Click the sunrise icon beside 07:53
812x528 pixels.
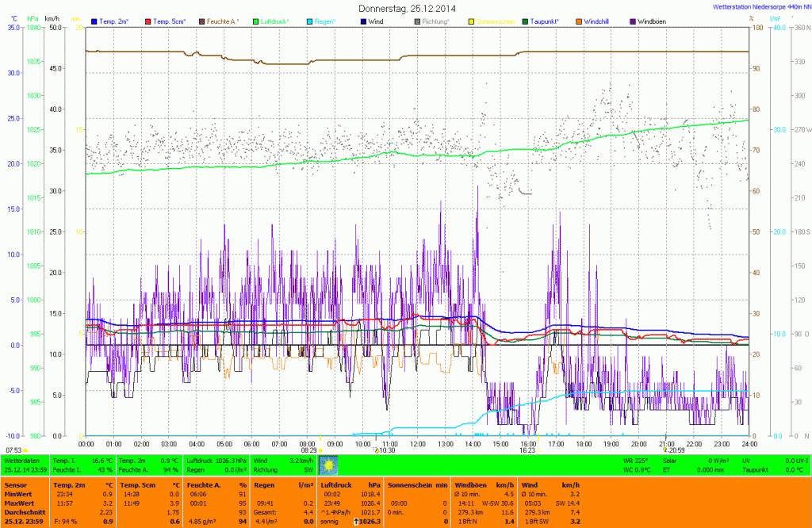coord(26,450)
